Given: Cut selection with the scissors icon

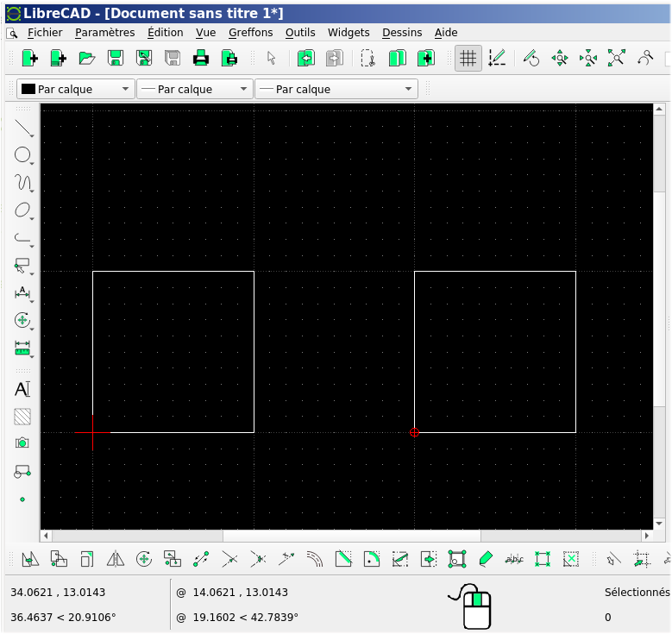Looking at the screenshot, I should pos(368,58).
